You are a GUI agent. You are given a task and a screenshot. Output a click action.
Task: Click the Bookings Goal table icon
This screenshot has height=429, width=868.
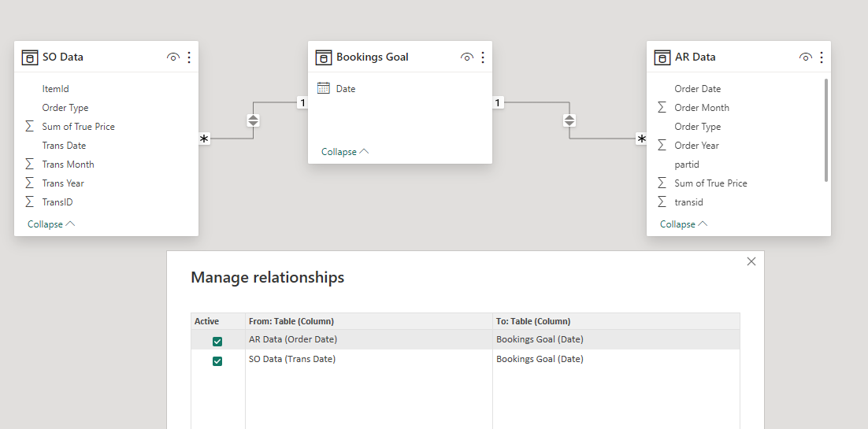[324, 57]
